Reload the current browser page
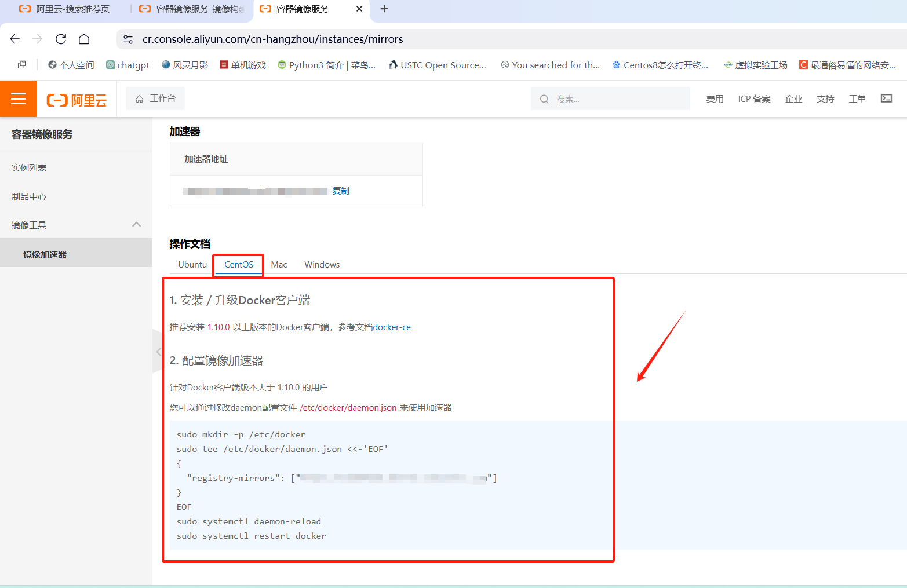 [x=61, y=39]
